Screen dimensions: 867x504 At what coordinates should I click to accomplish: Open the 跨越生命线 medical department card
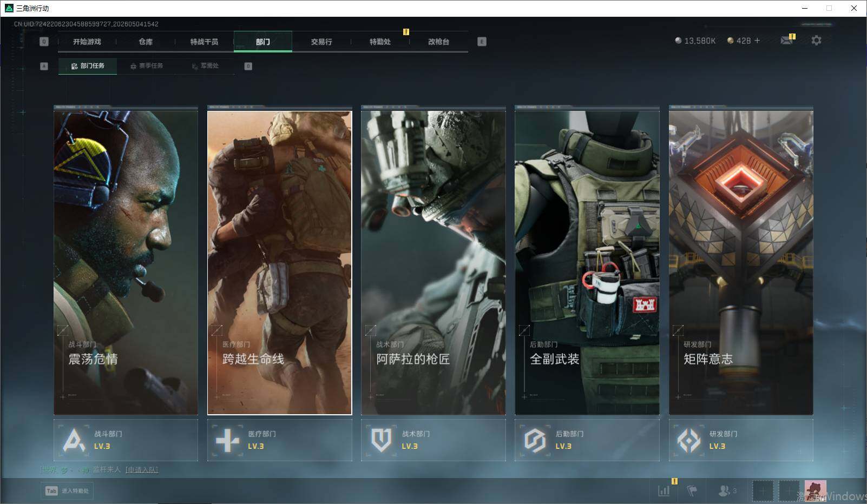(280, 263)
